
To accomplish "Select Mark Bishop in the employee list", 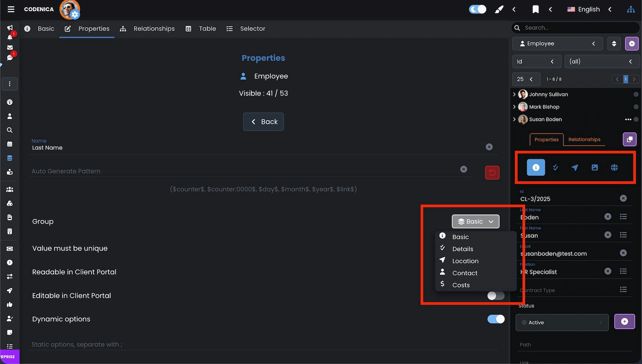I will tap(544, 107).
